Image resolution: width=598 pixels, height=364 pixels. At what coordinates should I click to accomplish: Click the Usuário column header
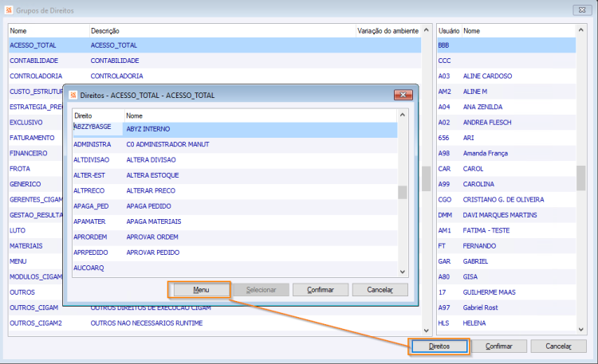tap(449, 31)
